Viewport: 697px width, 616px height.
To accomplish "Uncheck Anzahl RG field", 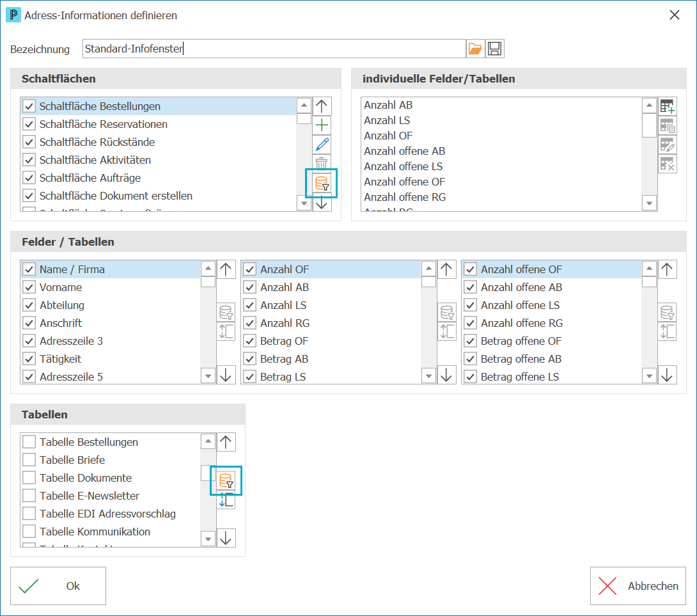I will (x=250, y=323).
